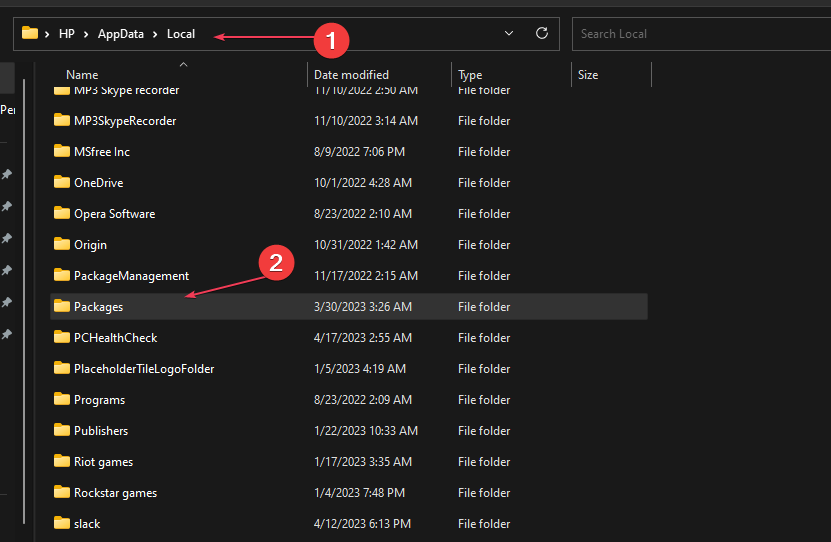Click the 8/9/2022 7:06 PM date cell
The width and height of the screenshot is (831, 542).
coord(359,152)
